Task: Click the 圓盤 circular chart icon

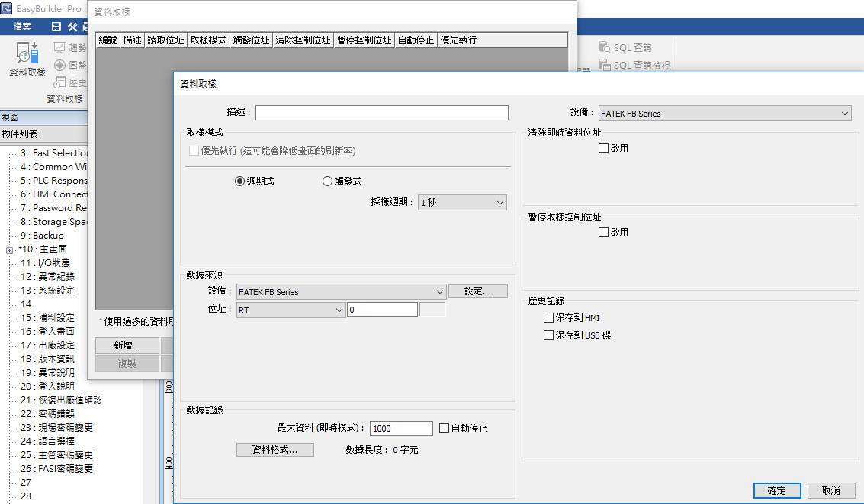Action: point(59,66)
